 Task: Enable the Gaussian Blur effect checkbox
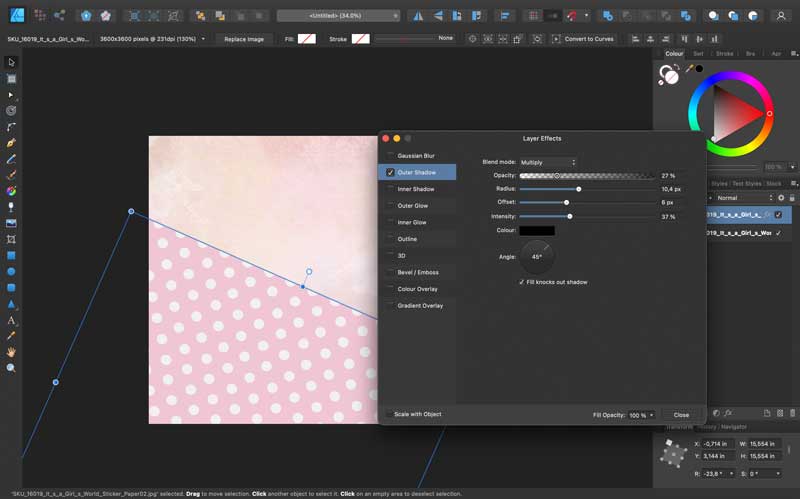pyautogui.click(x=391, y=156)
